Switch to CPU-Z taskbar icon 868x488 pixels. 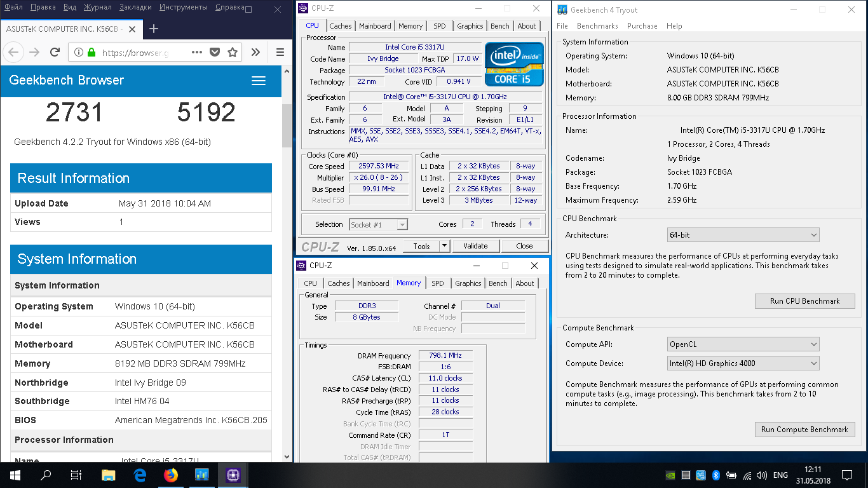pyautogui.click(x=233, y=475)
